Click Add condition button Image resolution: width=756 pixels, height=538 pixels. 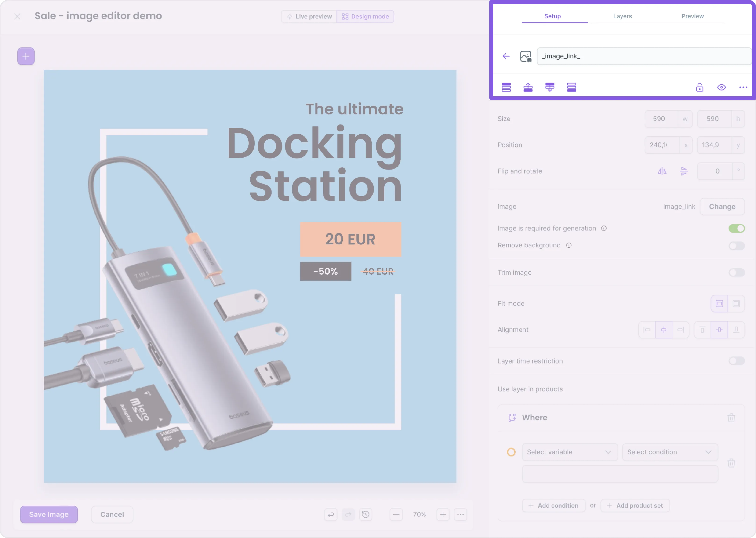pos(554,506)
